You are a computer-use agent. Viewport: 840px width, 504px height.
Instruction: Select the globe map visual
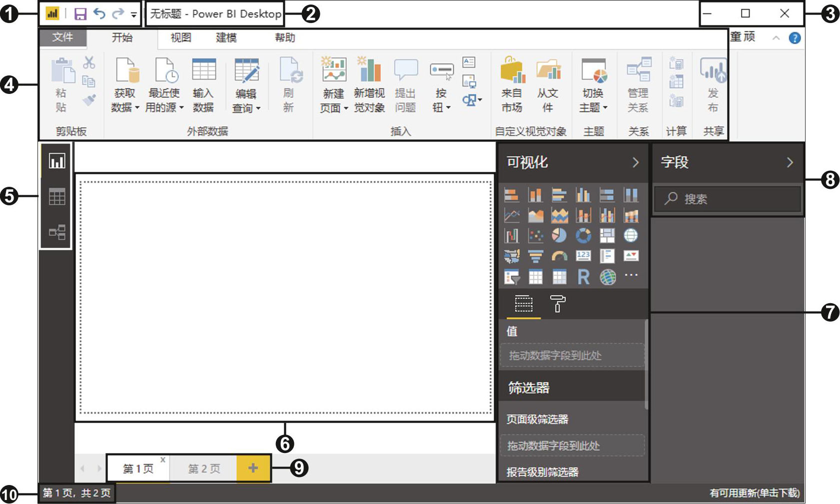(x=631, y=235)
